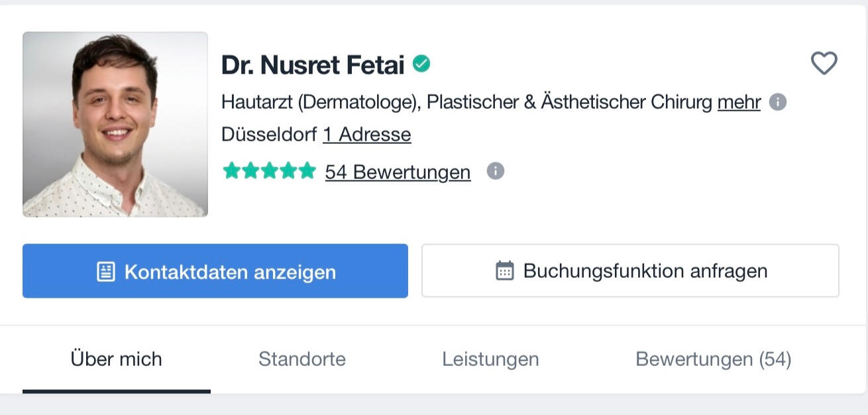This screenshot has height=415, width=868.
Task: Click the Dr. Nusret Fetai name heading
Action: coord(312,65)
